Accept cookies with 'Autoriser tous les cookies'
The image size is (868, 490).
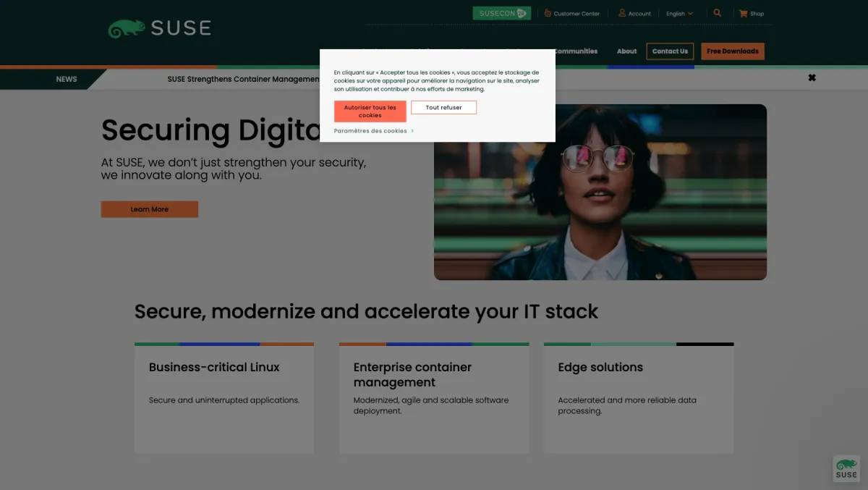[x=370, y=111]
